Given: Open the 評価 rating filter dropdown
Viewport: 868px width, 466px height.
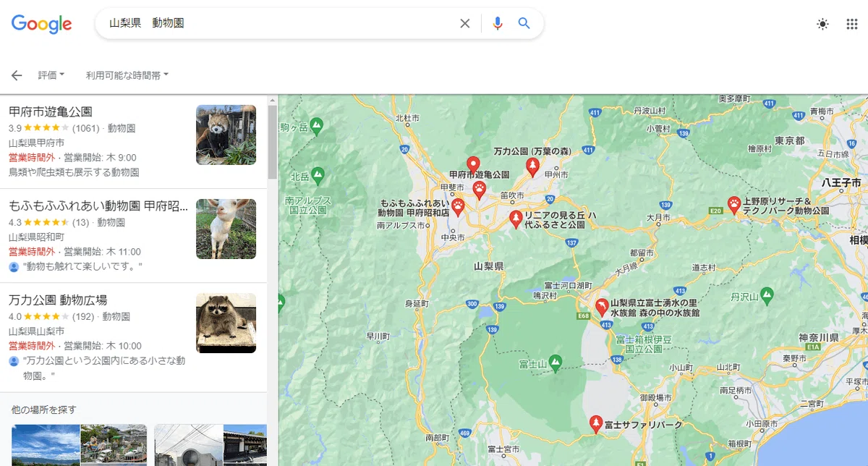Looking at the screenshot, I should tap(51, 75).
